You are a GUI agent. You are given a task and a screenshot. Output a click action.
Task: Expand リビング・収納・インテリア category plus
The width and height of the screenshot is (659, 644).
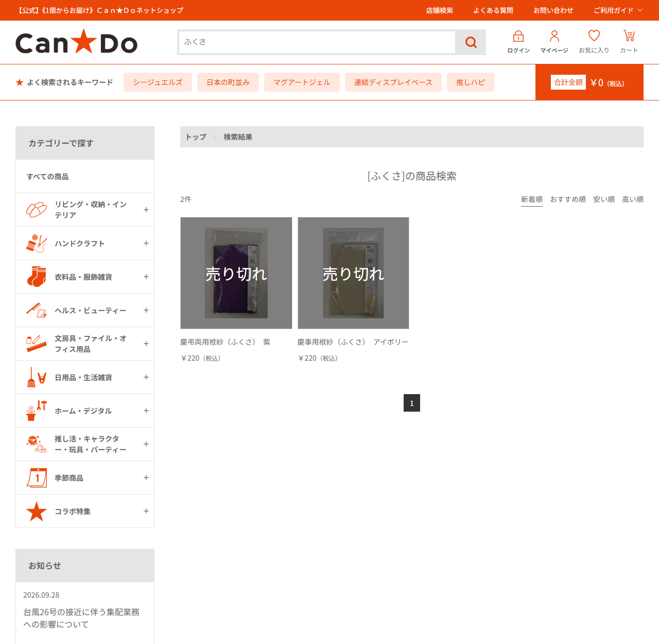pyautogui.click(x=146, y=210)
